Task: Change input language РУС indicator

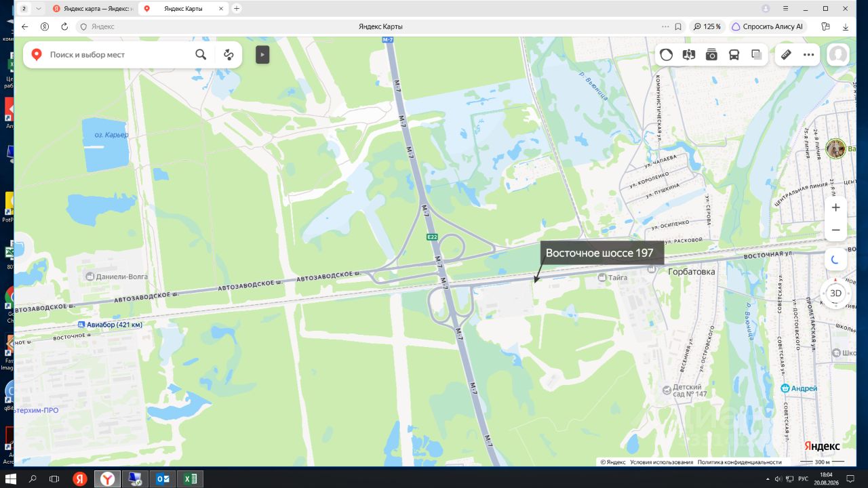Action: click(x=802, y=479)
